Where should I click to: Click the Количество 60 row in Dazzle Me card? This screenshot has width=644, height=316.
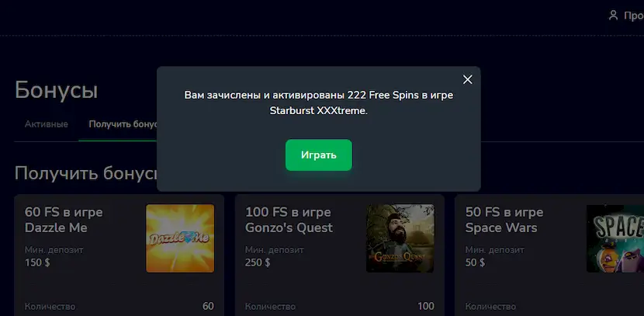click(x=119, y=307)
